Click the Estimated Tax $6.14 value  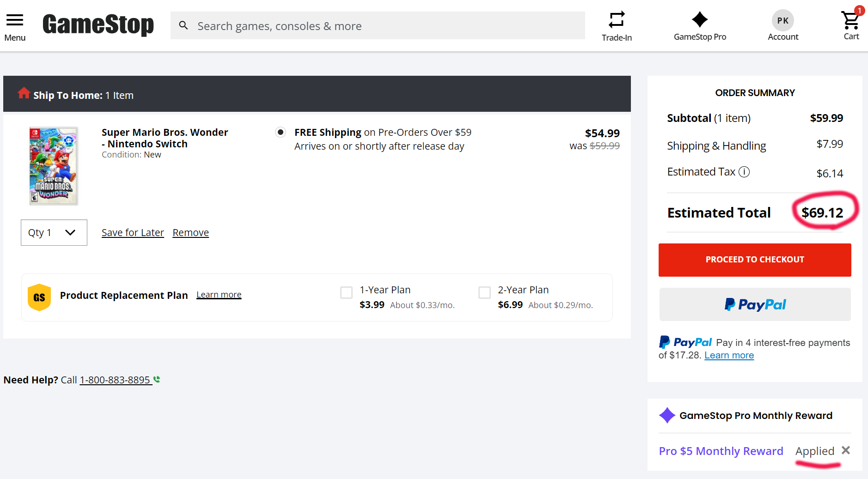(x=830, y=173)
